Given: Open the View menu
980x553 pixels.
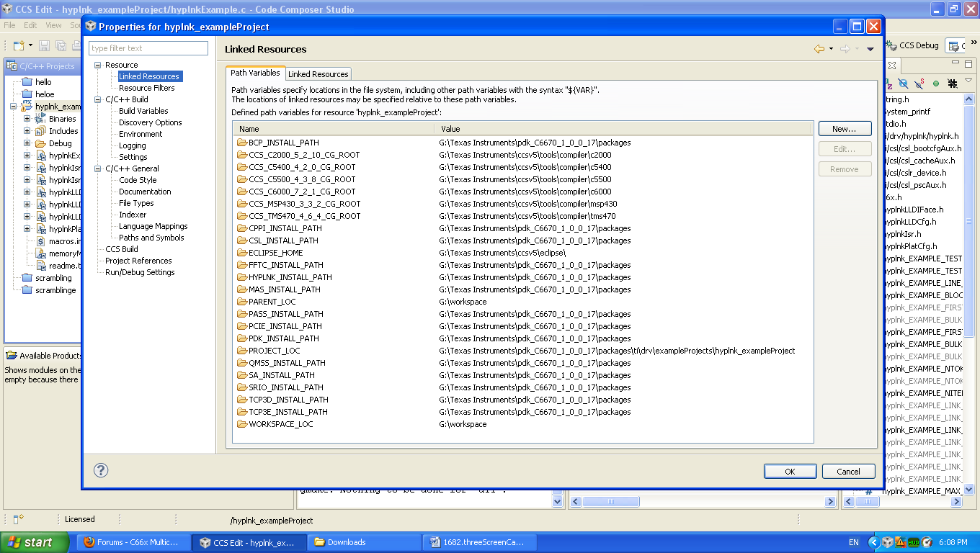Looking at the screenshot, I should point(54,25).
